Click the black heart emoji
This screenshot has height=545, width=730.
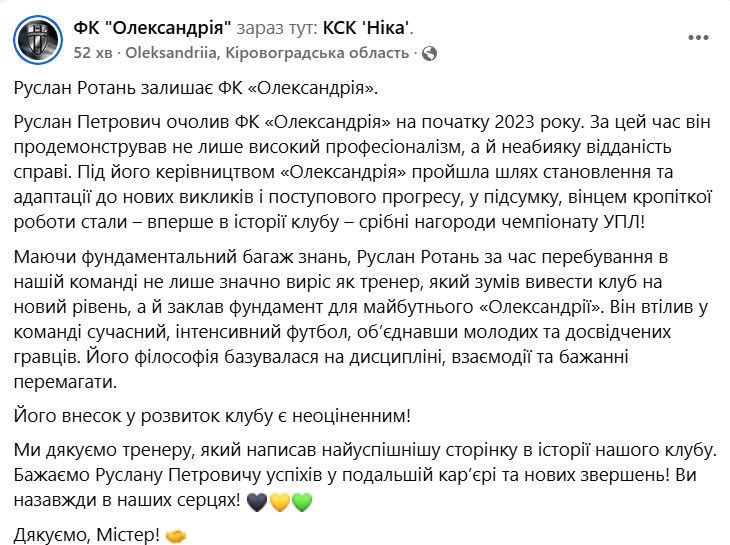click(x=256, y=499)
